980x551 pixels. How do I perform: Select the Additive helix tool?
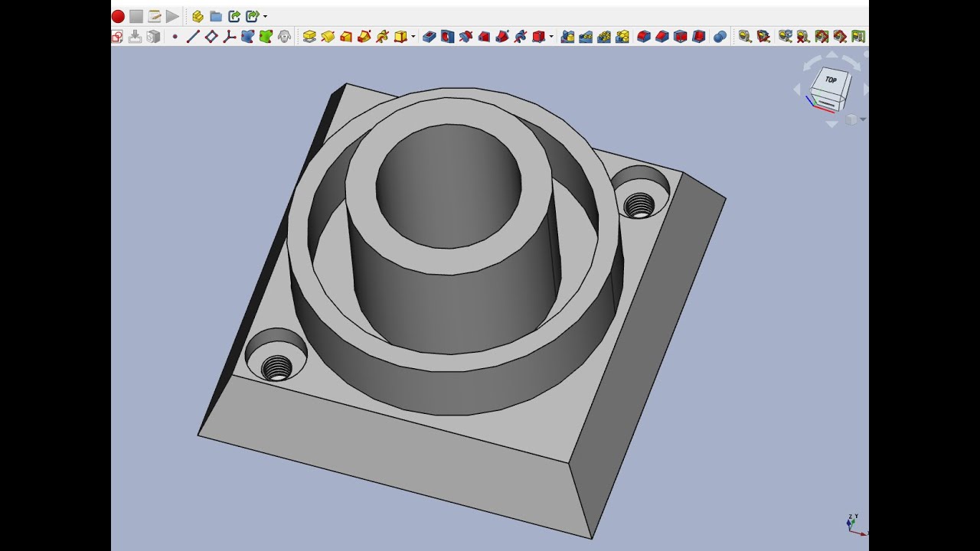383,36
